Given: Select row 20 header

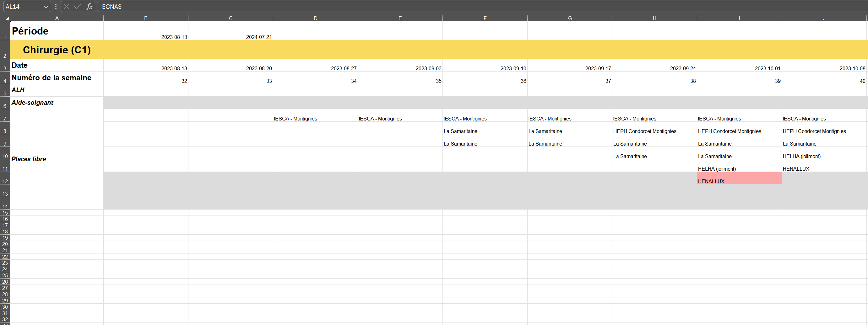Looking at the screenshot, I should (5, 244).
